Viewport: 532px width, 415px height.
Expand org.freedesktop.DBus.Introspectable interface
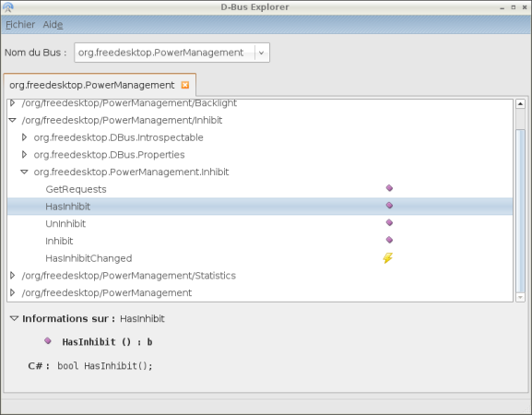[x=24, y=137]
